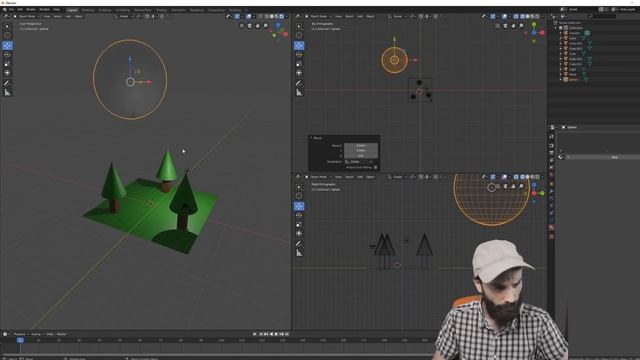Open the Global orientation dropdown in the top viewport

pos(398,16)
